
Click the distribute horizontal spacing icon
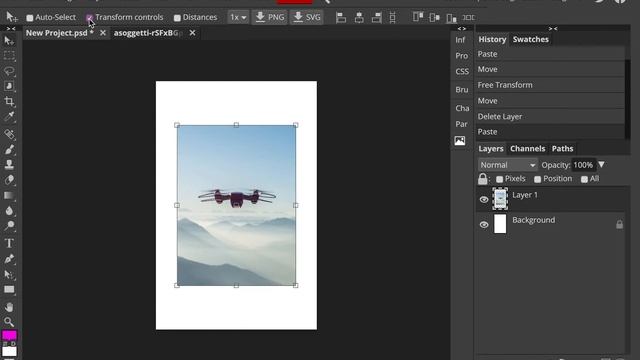[468, 18]
